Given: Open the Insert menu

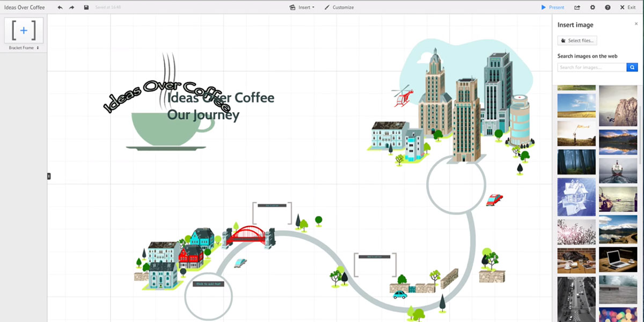Looking at the screenshot, I should (302, 7).
